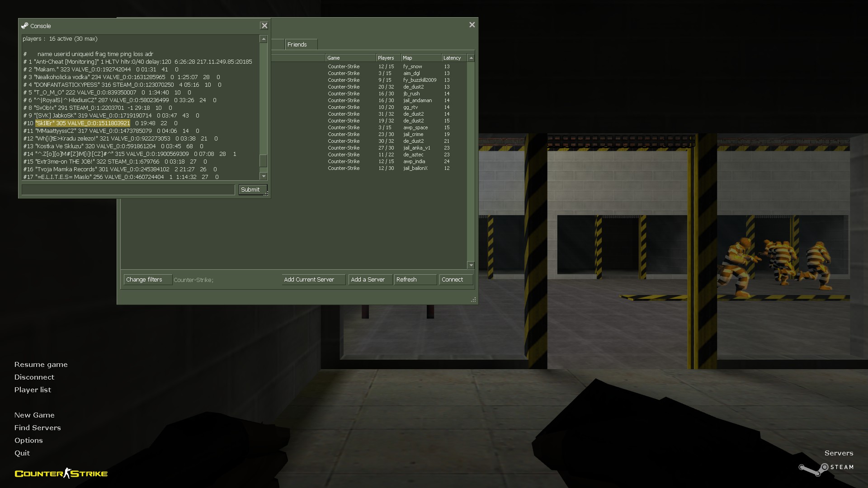This screenshot has width=868, height=488.
Task: Sort servers by Latency column
Action: (x=454, y=58)
